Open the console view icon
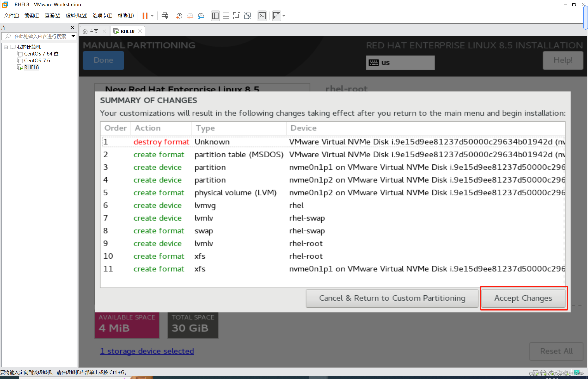The image size is (588, 379). 262,16
